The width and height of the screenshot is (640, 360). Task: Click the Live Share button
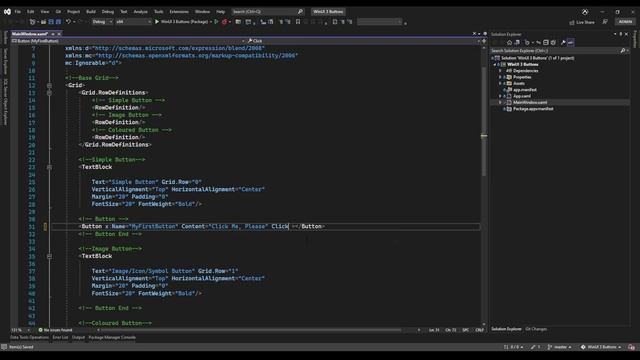582,22
